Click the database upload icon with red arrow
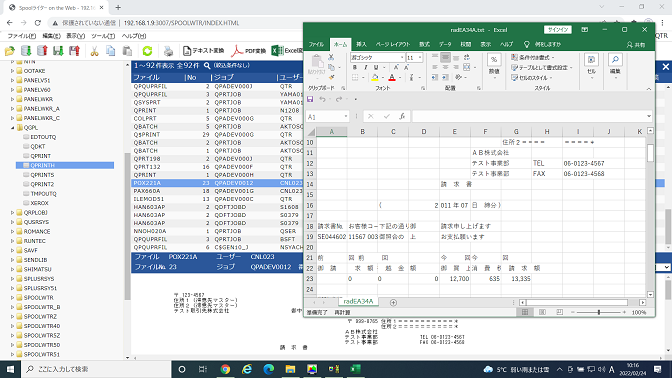Image resolution: width=672 pixels, height=378 pixels. [42, 51]
